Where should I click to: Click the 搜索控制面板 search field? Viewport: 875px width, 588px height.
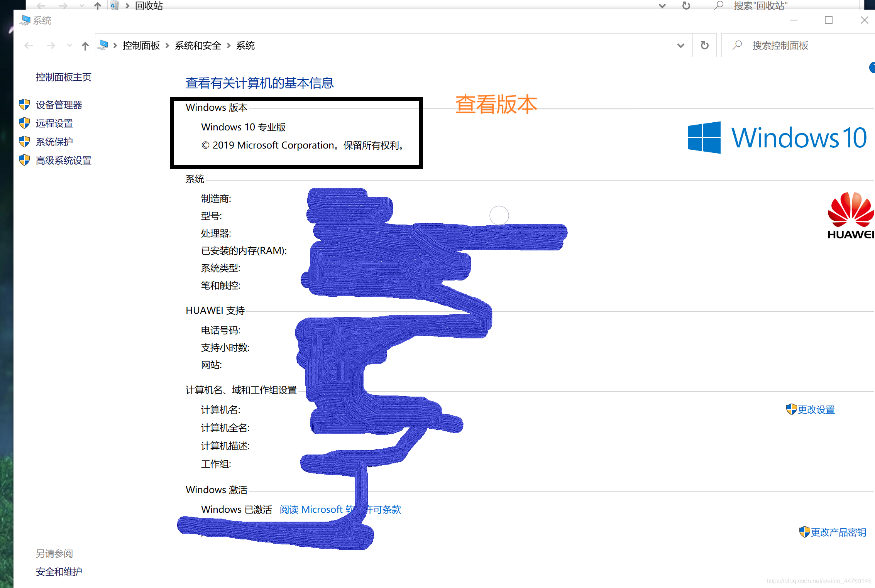pyautogui.click(x=798, y=46)
